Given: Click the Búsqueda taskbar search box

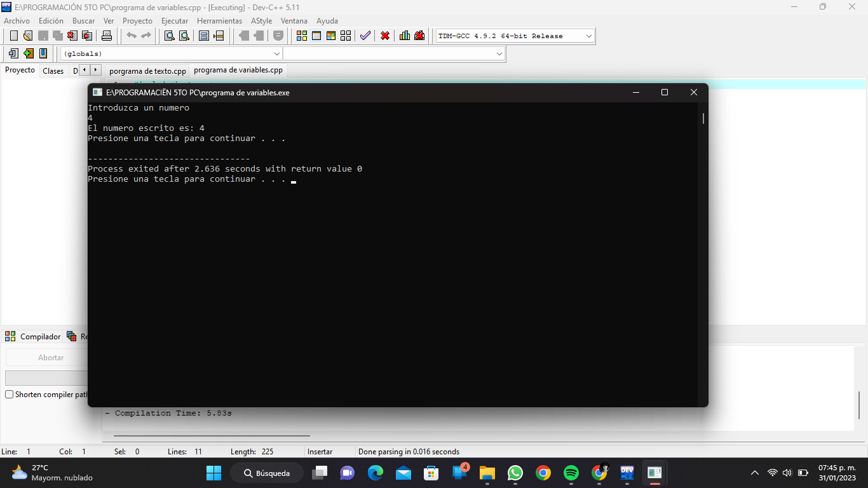Looking at the screenshot, I should 267,473.
